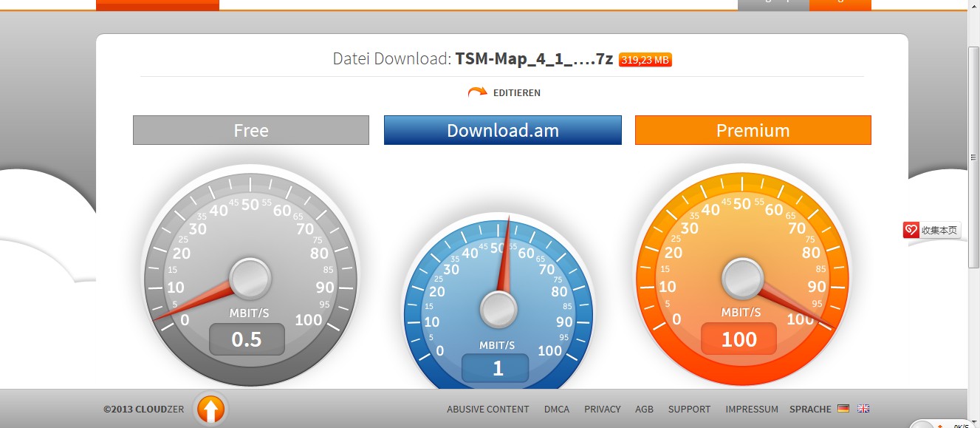This screenshot has height=428, width=980.
Task: Open the AGB footer link
Action: (644, 409)
